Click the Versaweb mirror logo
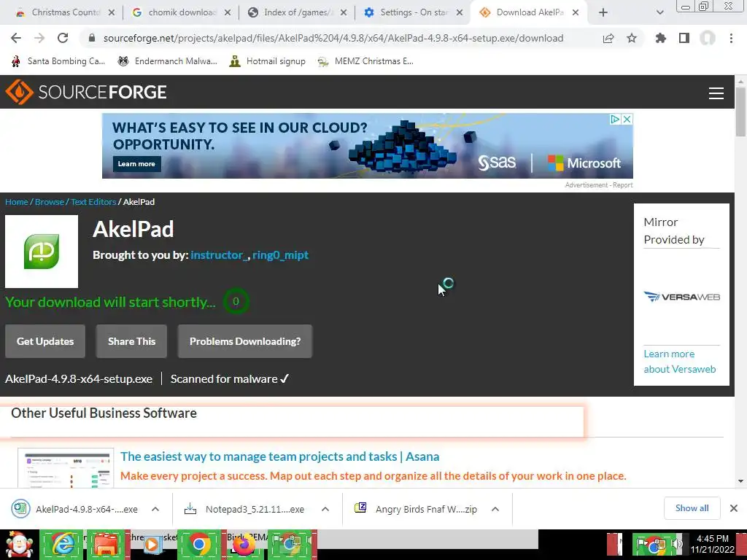The width and height of the screenshot is (747, 560). click(x=682, y=297)
